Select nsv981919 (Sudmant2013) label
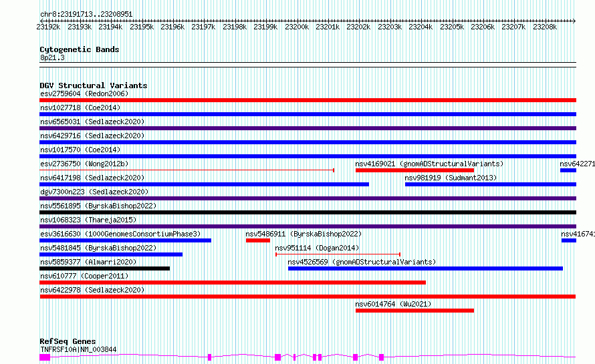This screenshot has width=595, height=364. 451,178
